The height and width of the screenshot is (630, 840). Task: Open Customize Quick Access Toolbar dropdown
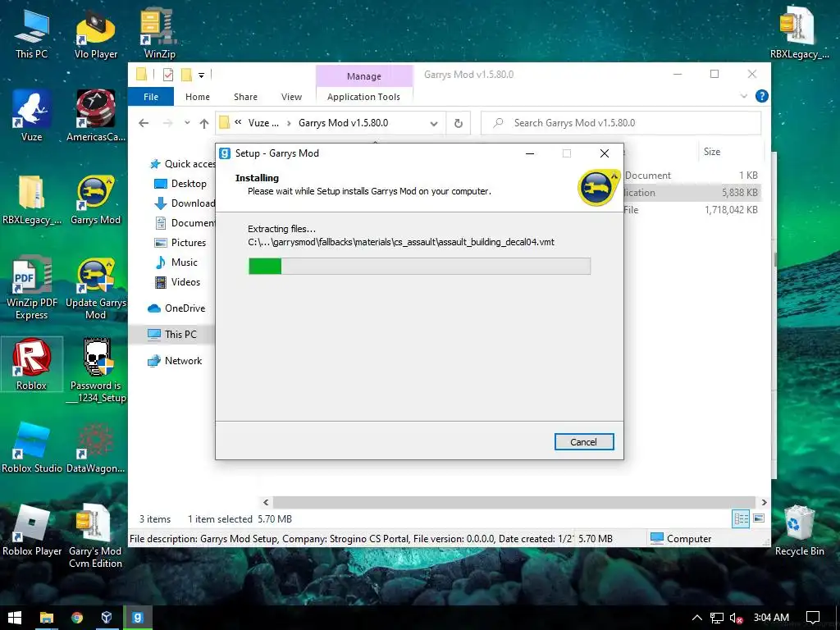pyautogui.click(x=202, y=75)
